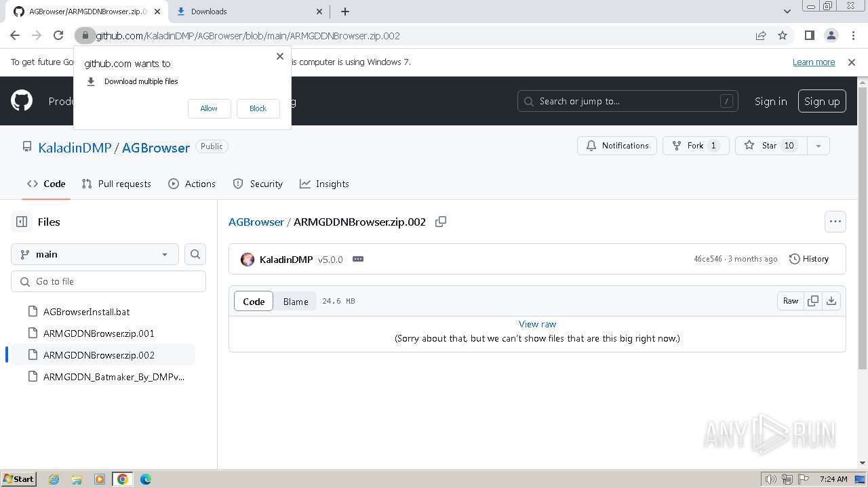Click the Sign in link
The image size is (868, 488).
click(771, 101)
